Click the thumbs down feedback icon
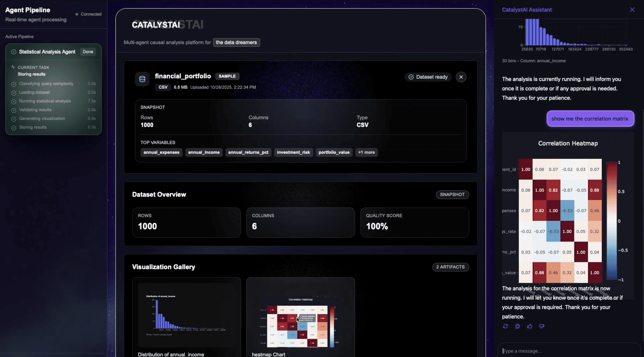644x357 pixels. [541, 326]
